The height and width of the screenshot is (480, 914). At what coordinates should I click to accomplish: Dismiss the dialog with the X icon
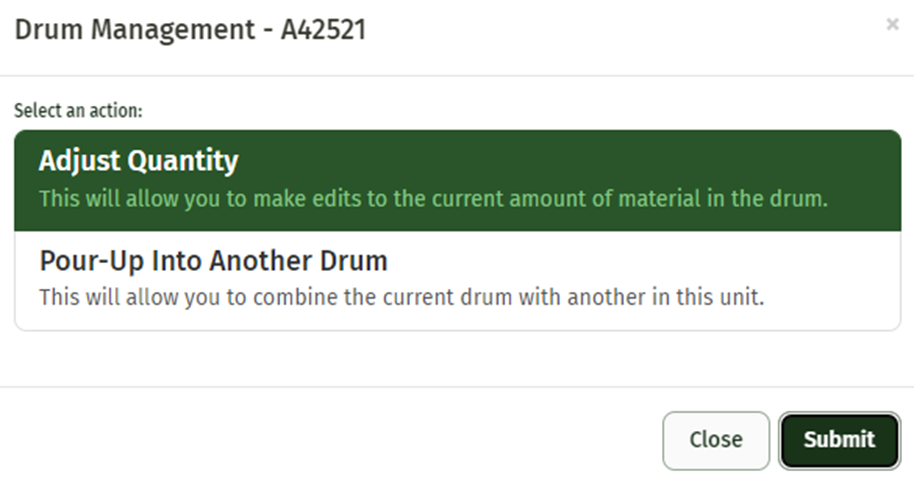(x=892, y=25)
